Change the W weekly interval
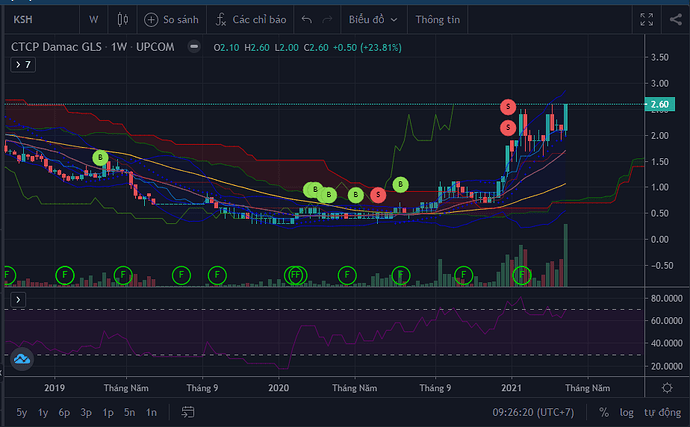 93,19
